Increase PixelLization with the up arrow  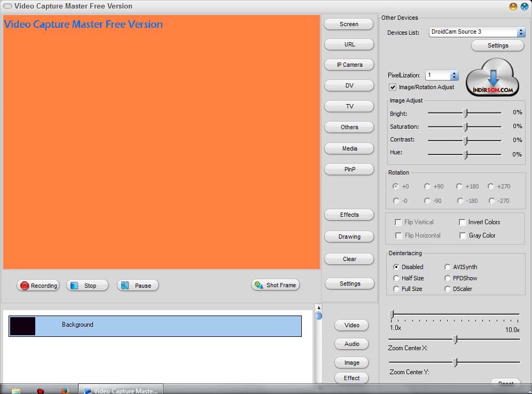[x=454, y=73]
